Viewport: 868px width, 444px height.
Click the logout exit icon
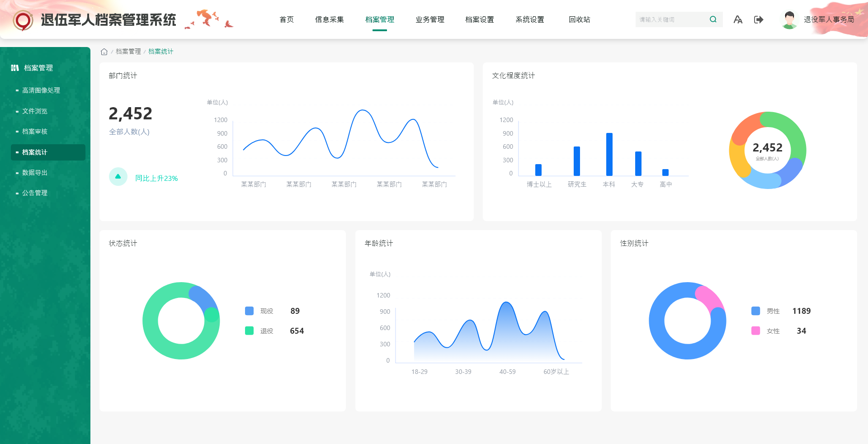759,19
